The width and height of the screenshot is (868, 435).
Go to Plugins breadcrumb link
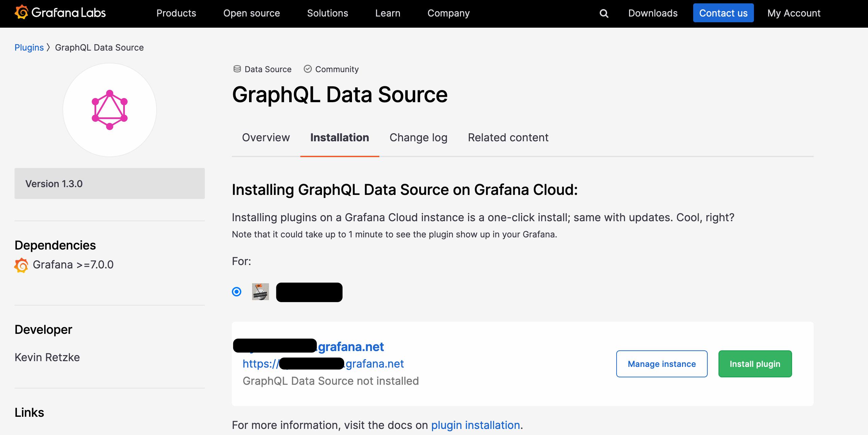click(29, 48)
